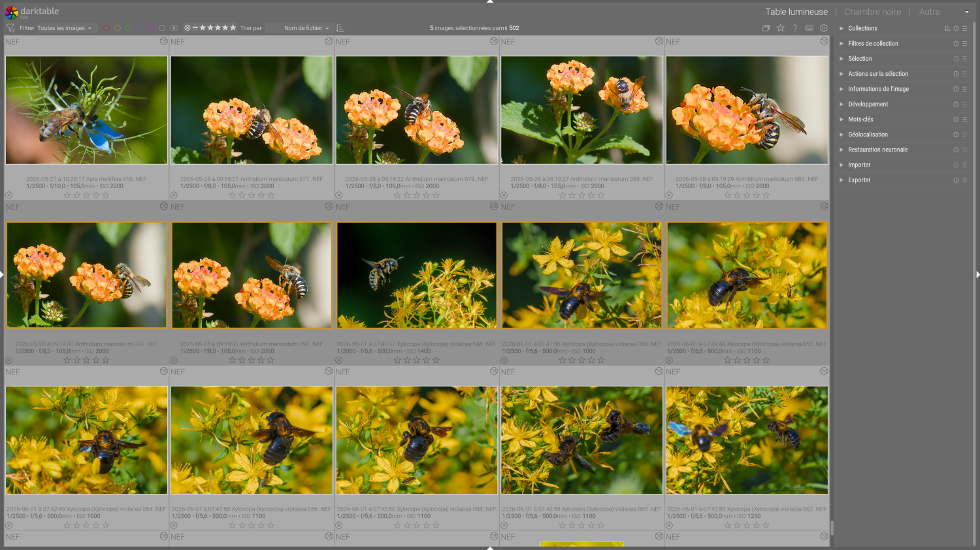Reject the Xylocopa violacea 048 image
The height and width of the screenshot is (550, 980).
click(x=339, y=361)
